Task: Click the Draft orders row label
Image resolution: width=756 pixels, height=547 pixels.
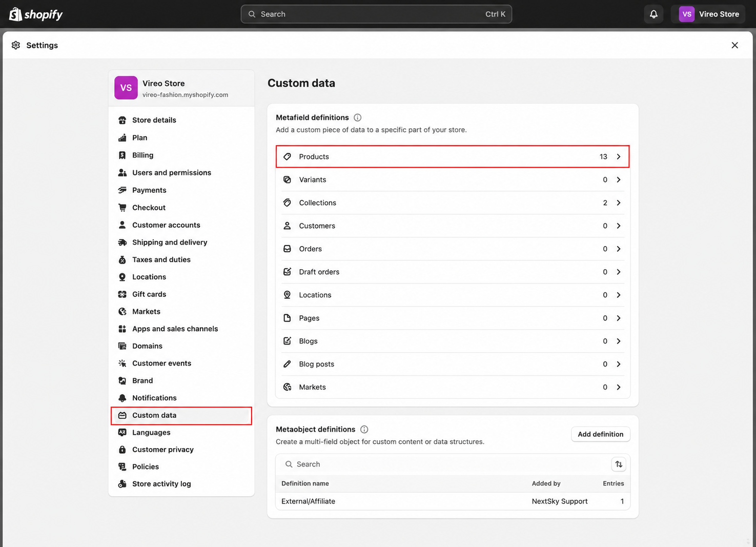Action: (x=319, y=272)
